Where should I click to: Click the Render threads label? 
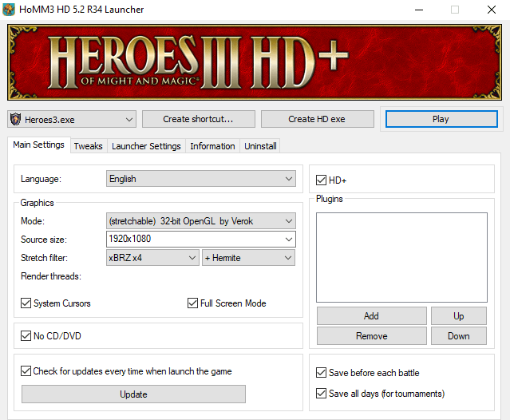click(51, 276)
